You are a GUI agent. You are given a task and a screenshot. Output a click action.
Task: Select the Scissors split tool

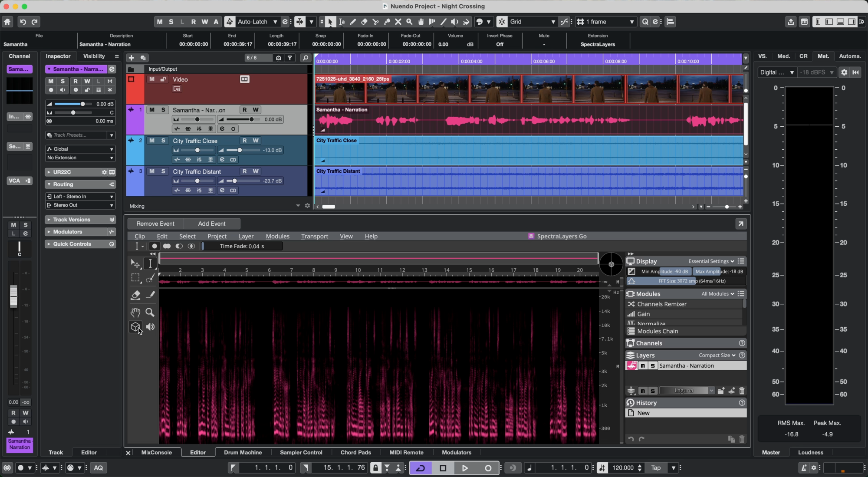click(376, 22)
